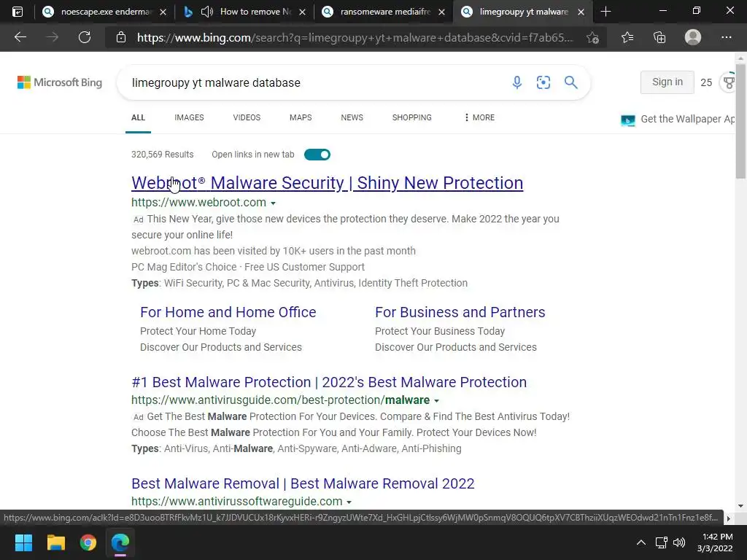Close the noescape.exe tab
Viewport: 747px width, 560px height.
point(163,12)
